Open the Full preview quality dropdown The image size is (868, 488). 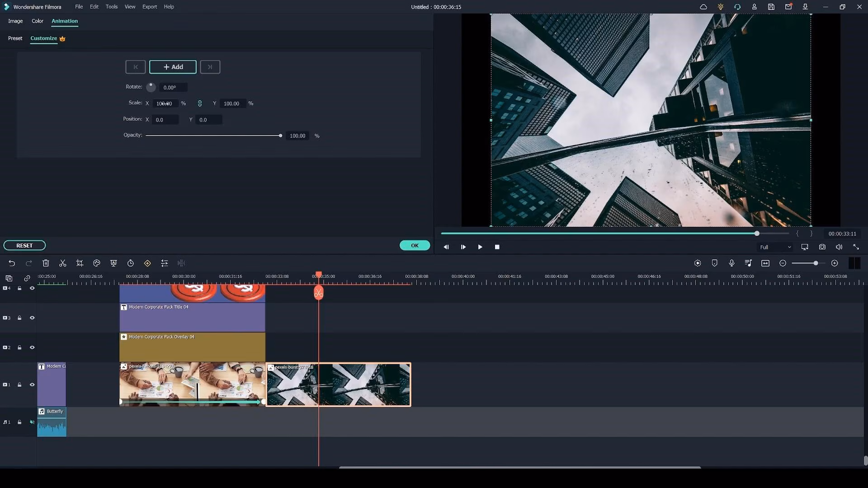(x=775, y=247)
